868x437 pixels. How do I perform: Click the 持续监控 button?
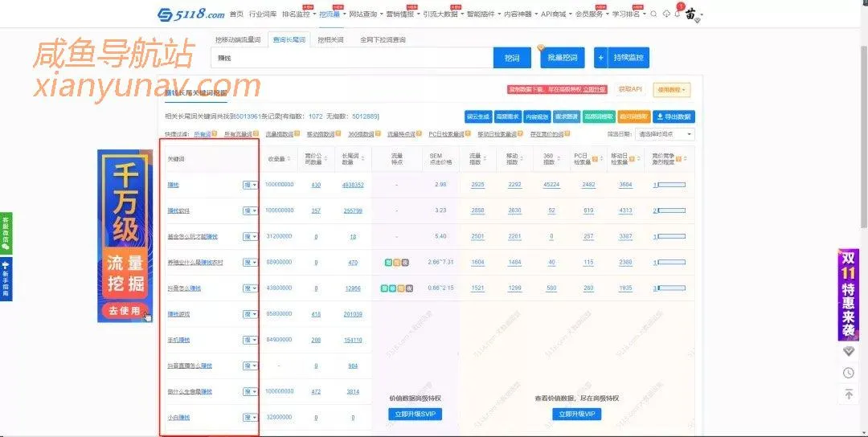(x=628, y=58)
